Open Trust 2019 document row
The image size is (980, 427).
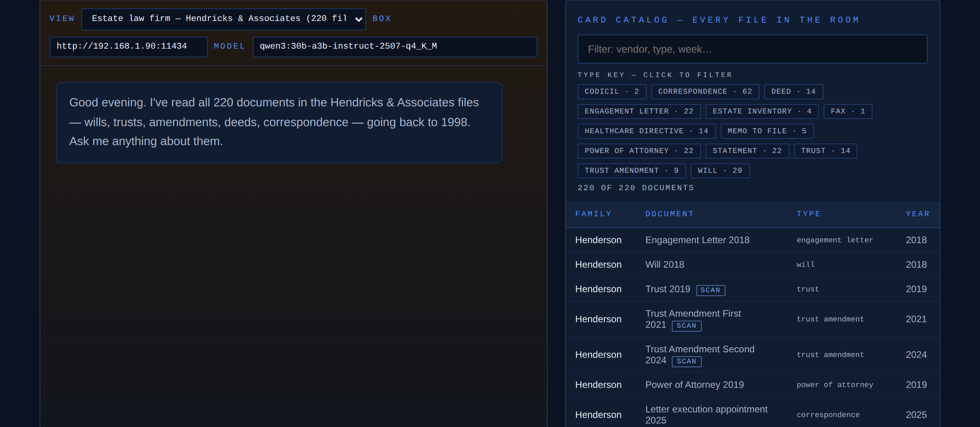[x=752, y=289]
